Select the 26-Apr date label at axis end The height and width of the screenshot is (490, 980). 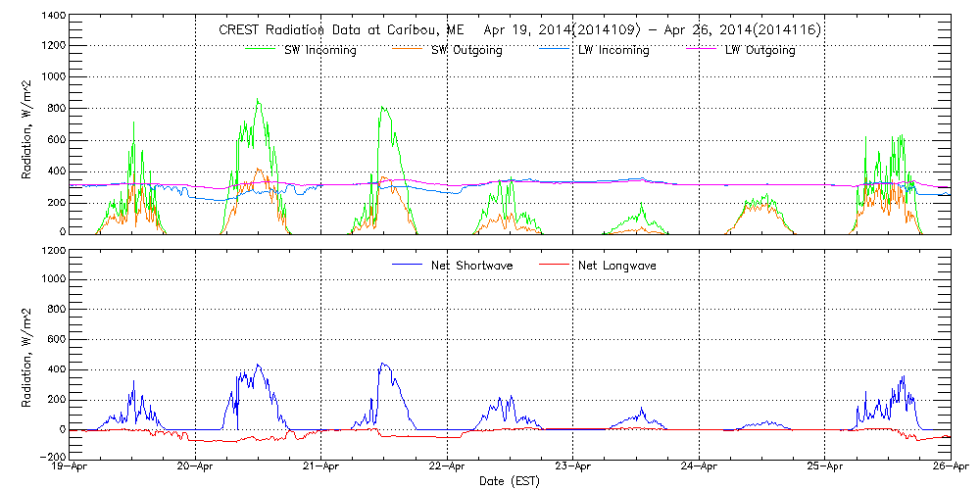tap(949, 468)
